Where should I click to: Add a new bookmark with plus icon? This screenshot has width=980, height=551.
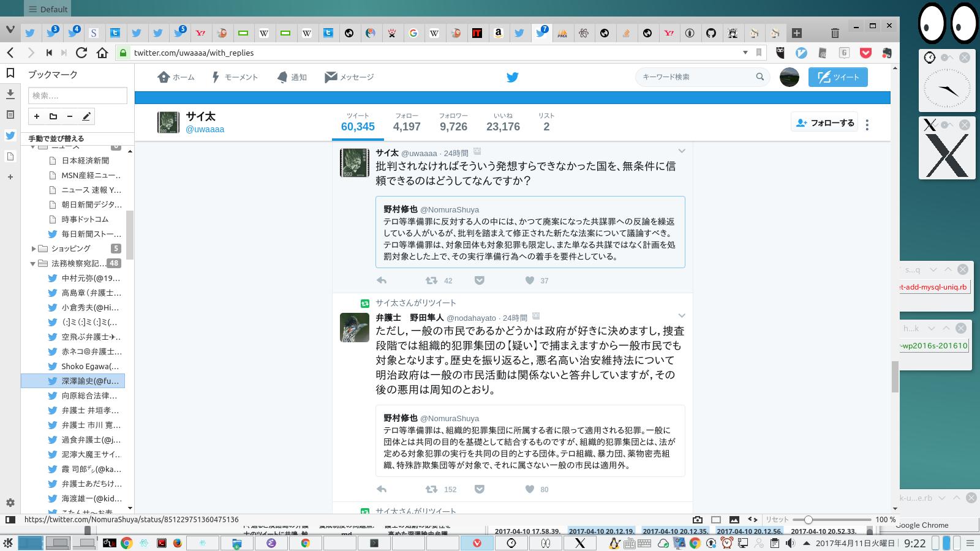[37, 116]
